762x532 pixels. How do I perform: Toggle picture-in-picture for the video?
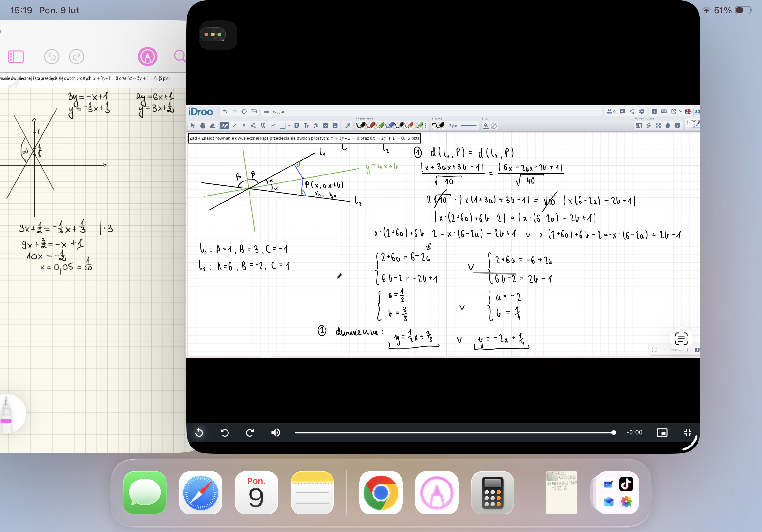662,432
